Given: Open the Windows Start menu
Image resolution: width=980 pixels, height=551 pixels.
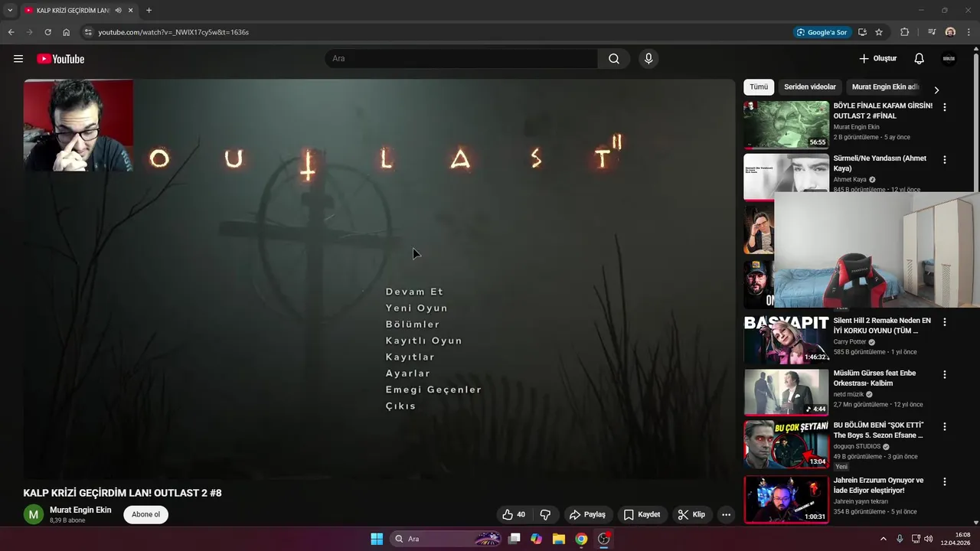Looking at the screenshot, I should click(377, 539).
